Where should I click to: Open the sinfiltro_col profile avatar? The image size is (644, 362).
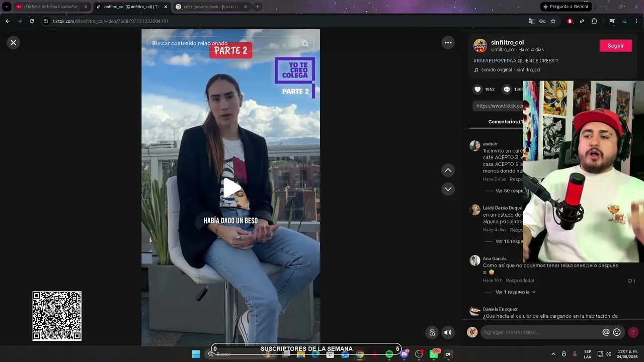(480, 46)
